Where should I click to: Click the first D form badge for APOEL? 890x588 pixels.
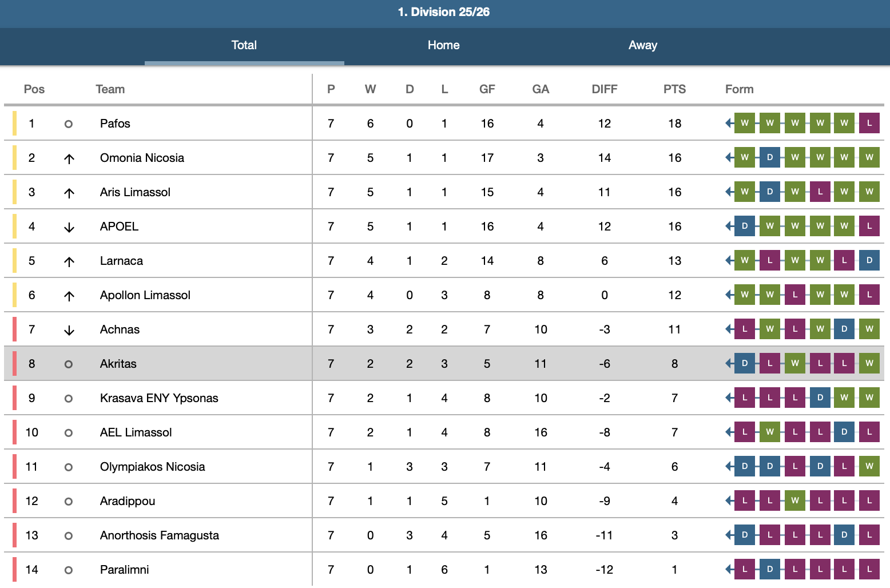tap(744, 226)
